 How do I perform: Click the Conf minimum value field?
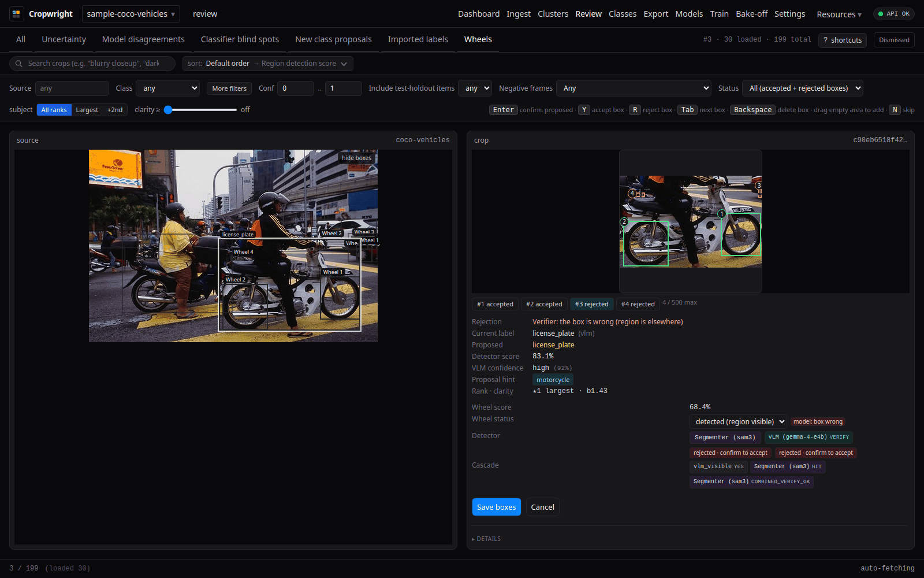(x=296, y=88)
